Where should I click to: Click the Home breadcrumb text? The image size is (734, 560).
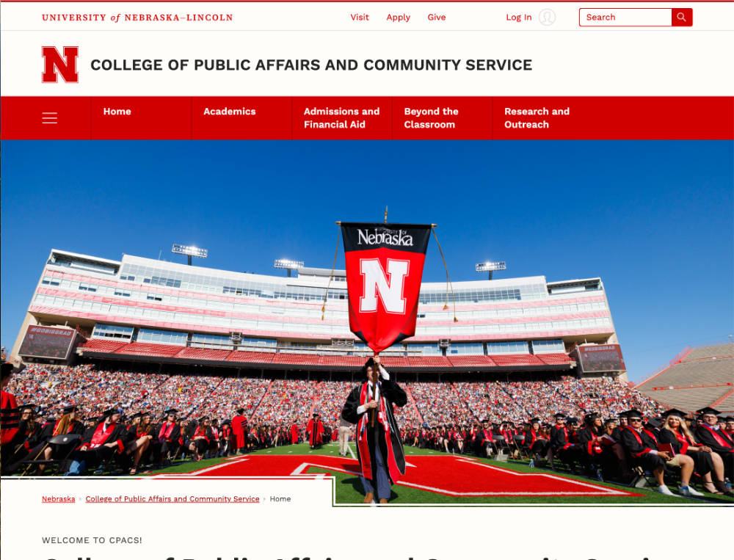click(x=280, y=499)
